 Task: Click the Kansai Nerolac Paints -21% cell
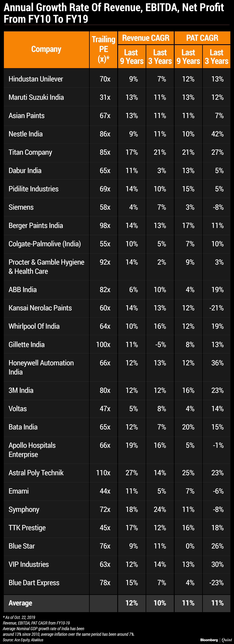(x=216, y=308)
